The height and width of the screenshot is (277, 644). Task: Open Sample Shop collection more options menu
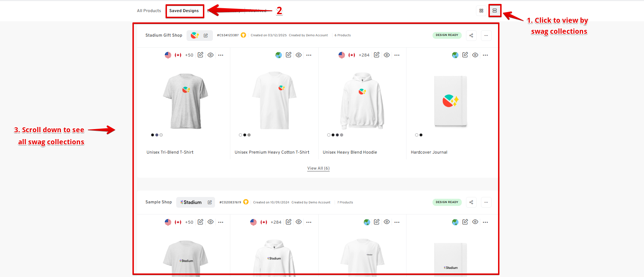point(486,202)
